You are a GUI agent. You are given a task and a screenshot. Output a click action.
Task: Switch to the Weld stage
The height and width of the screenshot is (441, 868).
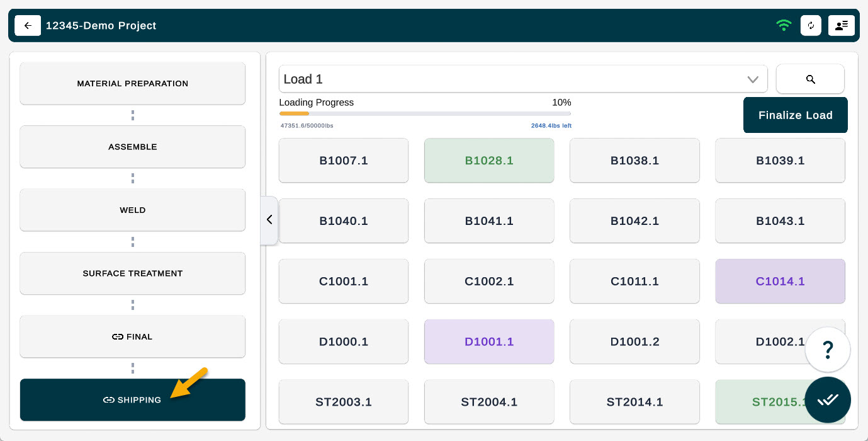coord(132,210)
